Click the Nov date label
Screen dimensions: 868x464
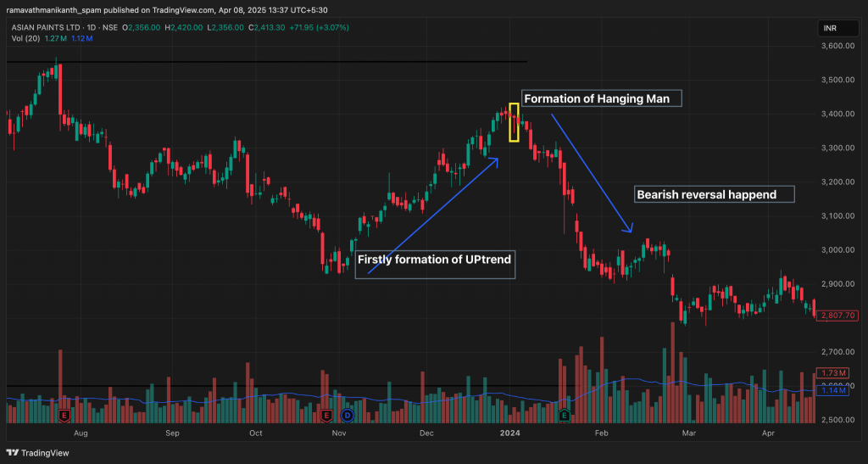(339, 433)
